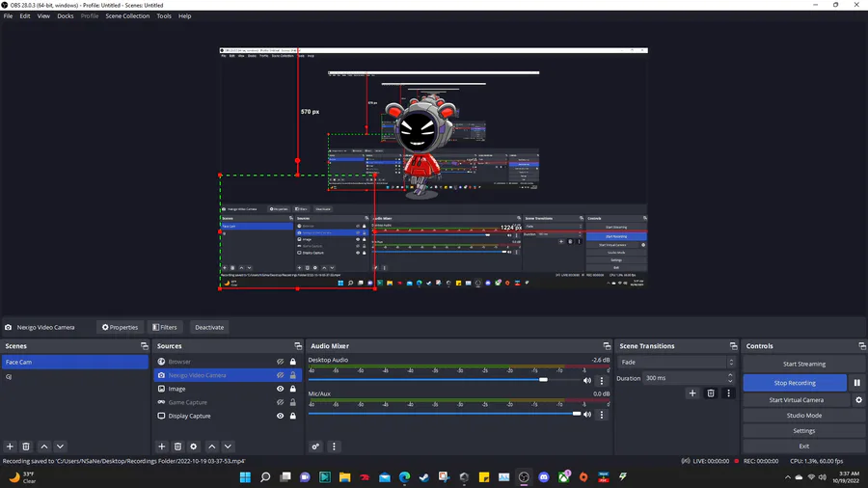868x488 pixels.
Task: Open Desktop Audio three-dot options
Action: pyautogui.click(x=602, y=381)
